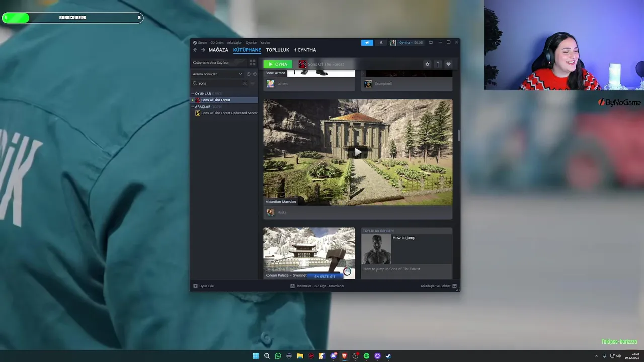Open Steam notifications bell
Image resolution: width=644 pixels, height=362 pixels.
coord(381,43)
